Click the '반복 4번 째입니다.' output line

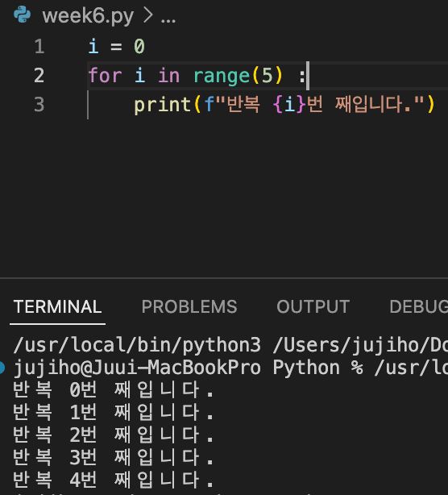pos(114,479)
